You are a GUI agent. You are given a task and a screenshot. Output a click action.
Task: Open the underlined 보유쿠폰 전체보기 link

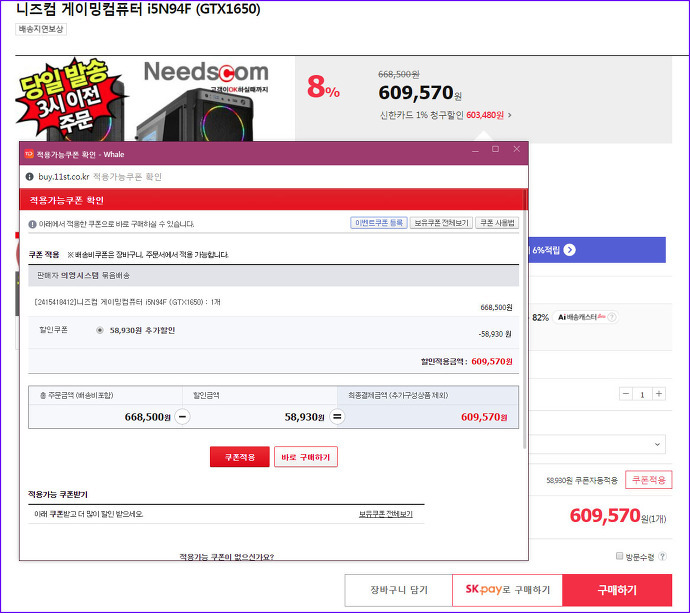(385, 514)
